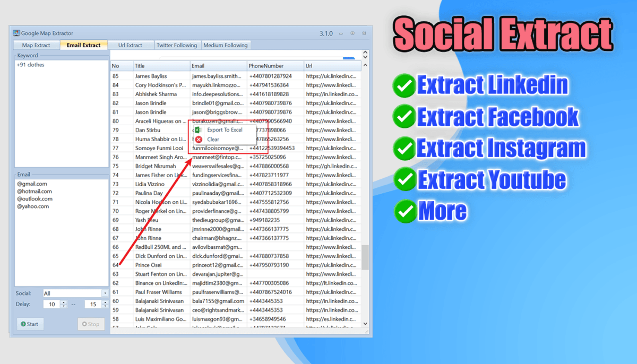This screenshot has height=364, width=637.
Task: Decrease the maximum Delay value of 15
Action: [x=105, y=306]
